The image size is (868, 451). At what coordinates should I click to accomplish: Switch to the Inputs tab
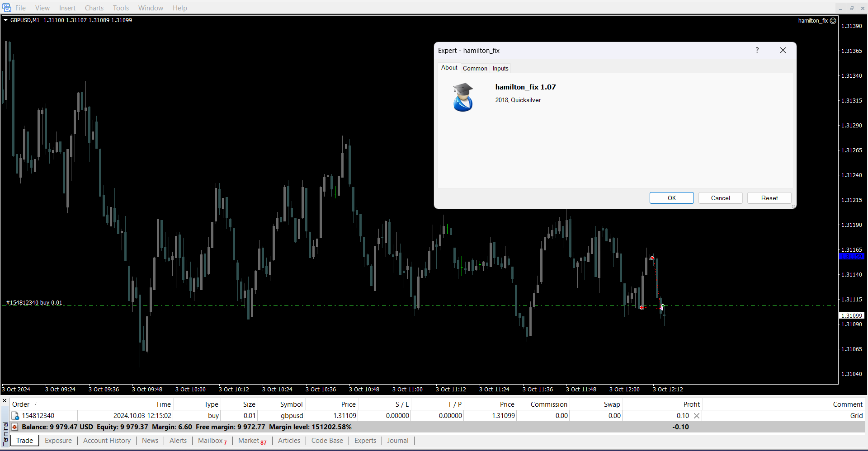tap(500, 68)
